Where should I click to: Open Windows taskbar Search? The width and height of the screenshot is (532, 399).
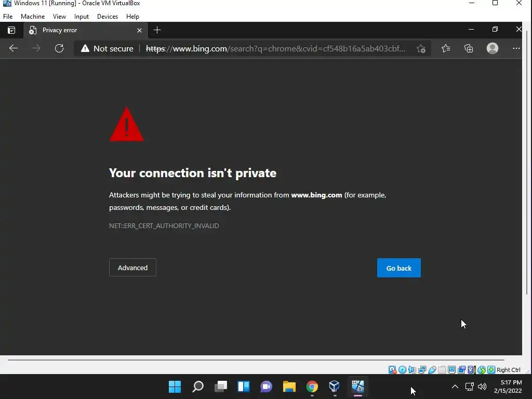[x=198, y=387]
